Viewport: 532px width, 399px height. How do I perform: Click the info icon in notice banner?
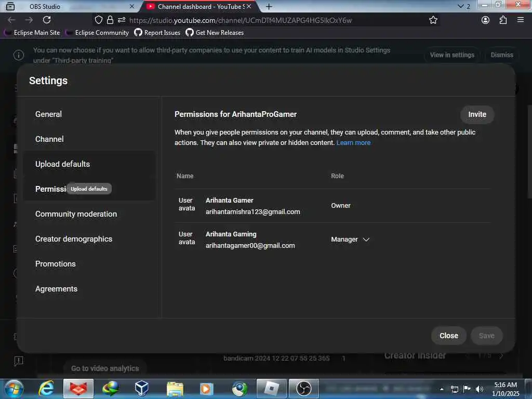point(19,55)
